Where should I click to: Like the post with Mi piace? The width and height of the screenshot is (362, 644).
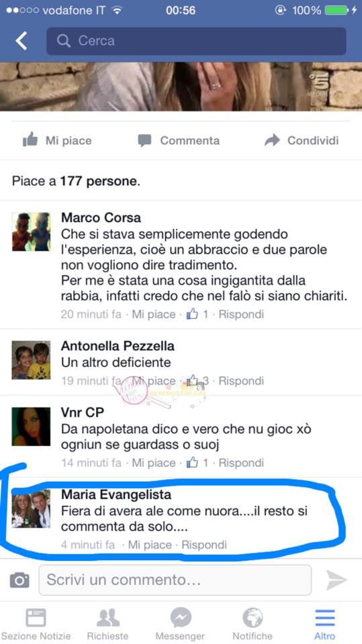(x=57, y=140)
